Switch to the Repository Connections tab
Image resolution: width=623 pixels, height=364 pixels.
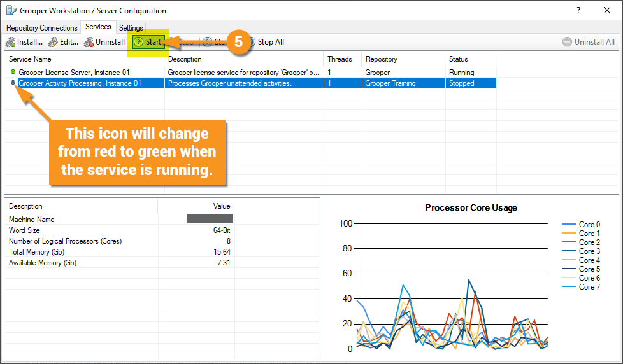[x=41, y=28]
